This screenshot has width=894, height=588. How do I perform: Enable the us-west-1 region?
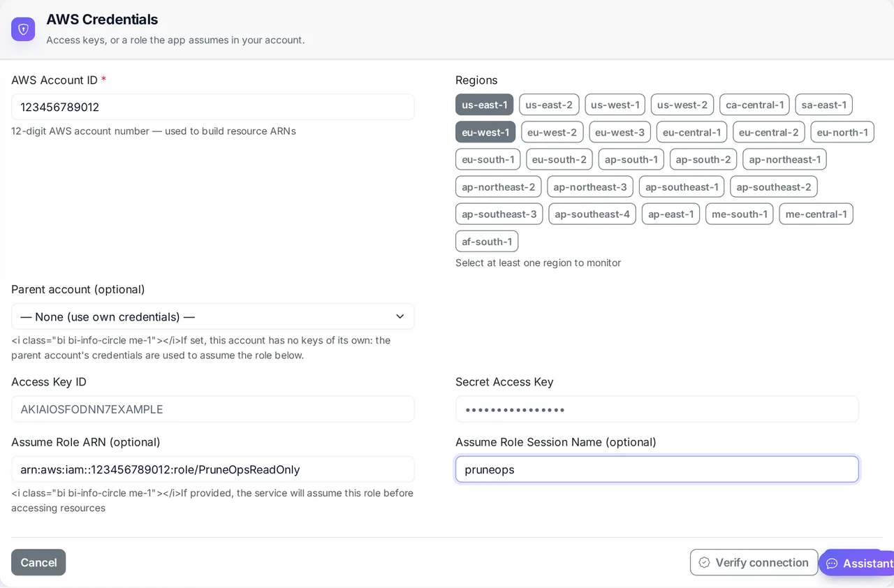pos(615,105)
